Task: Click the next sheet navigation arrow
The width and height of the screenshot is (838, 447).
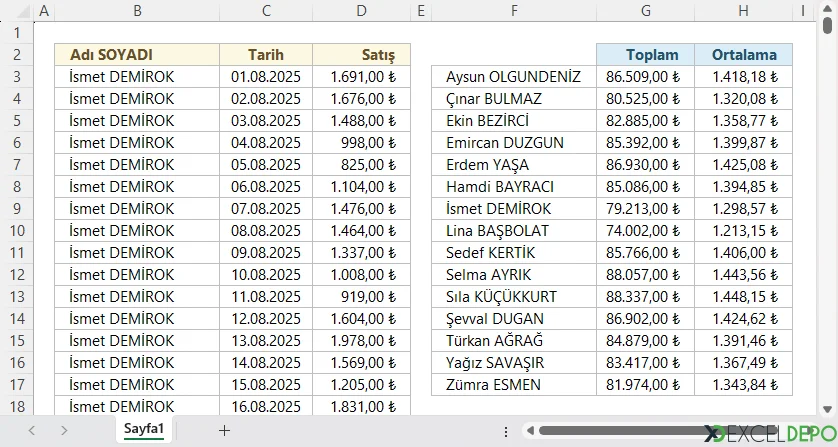Action: point(64,430)
